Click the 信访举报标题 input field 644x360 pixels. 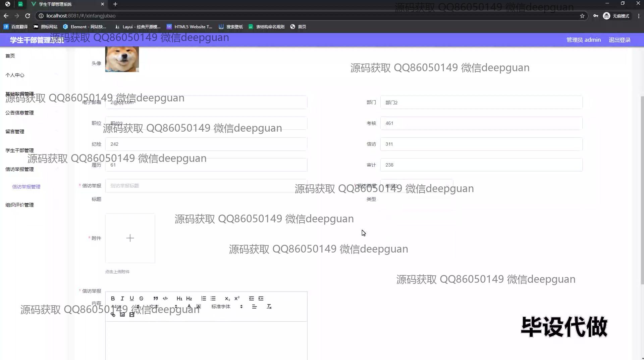pos(206,186)
